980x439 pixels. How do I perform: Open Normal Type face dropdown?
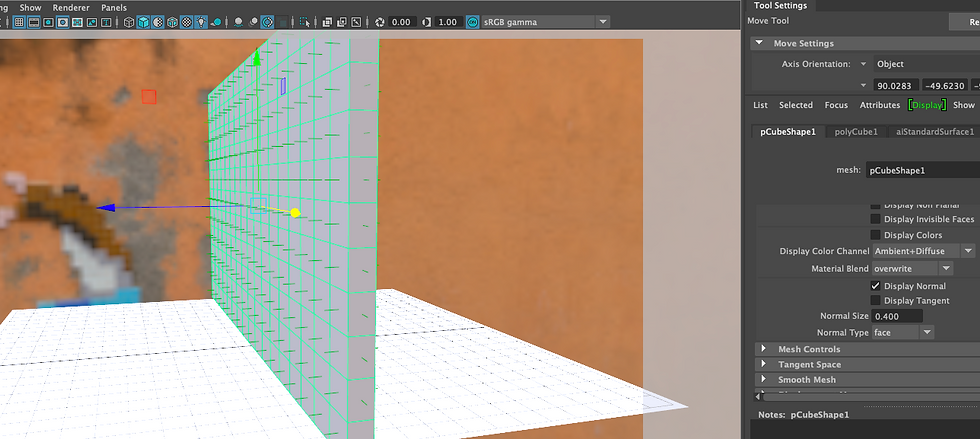(x=903, y=333)
